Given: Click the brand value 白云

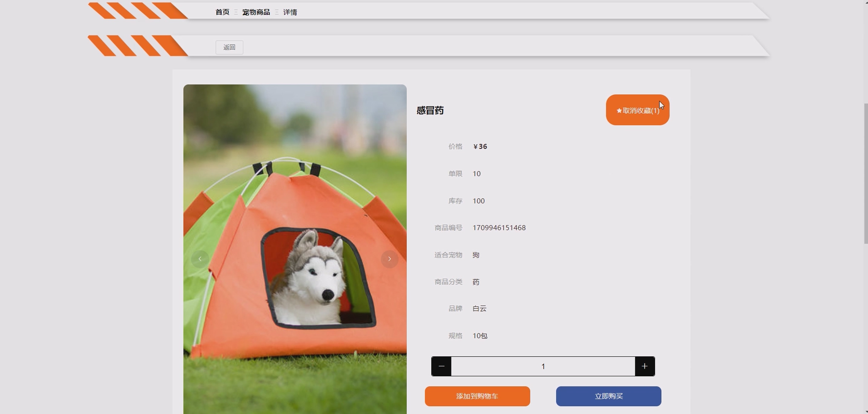Looking at the screenshot, I should [479, 309].
